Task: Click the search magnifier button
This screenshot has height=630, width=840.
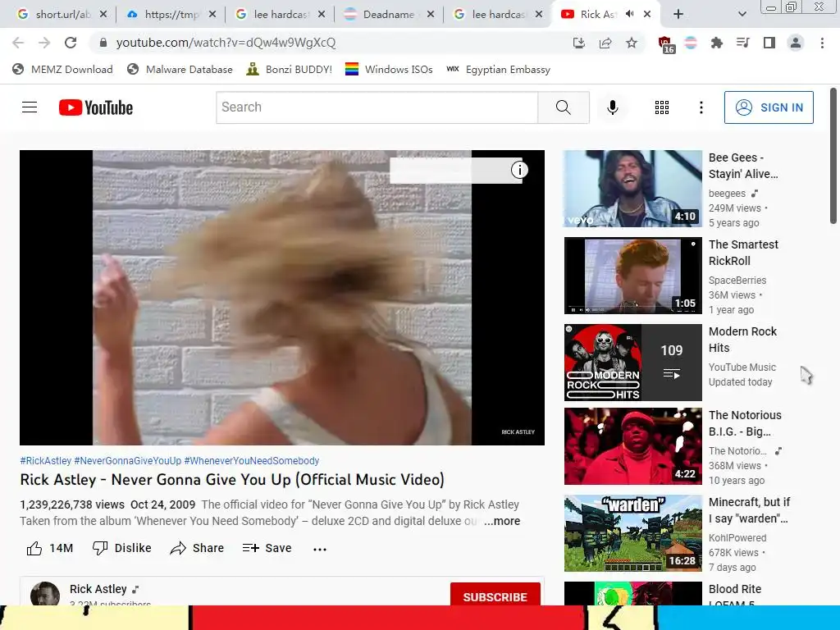Action: pyautogui.click(x=563, y=107)
